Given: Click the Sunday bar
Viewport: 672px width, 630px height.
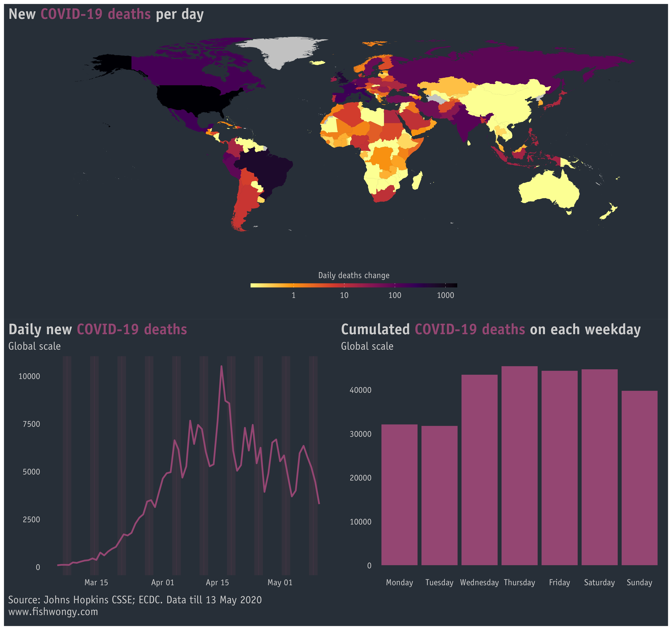Looking at the screenshot, I should click(x=640, y=478).
